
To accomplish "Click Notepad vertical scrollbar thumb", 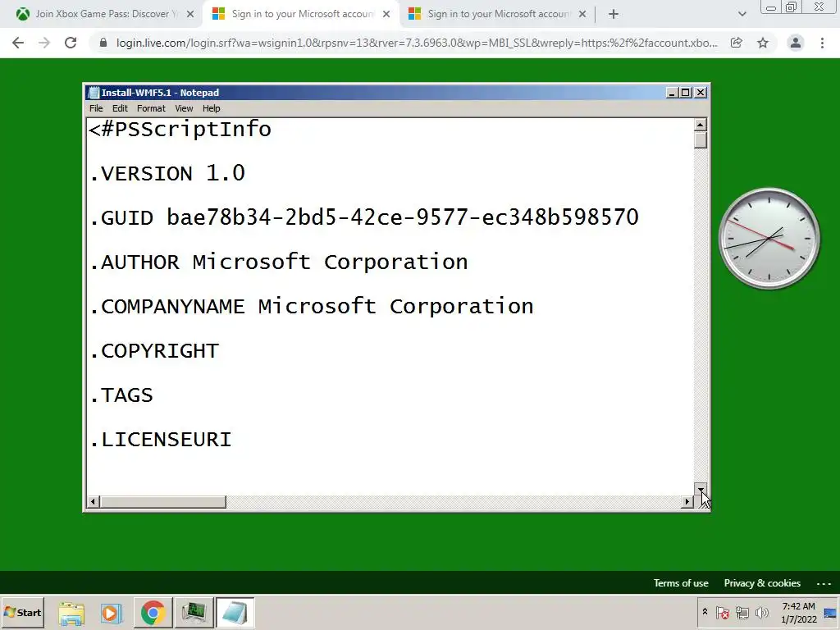I will (x=701, y=139).
